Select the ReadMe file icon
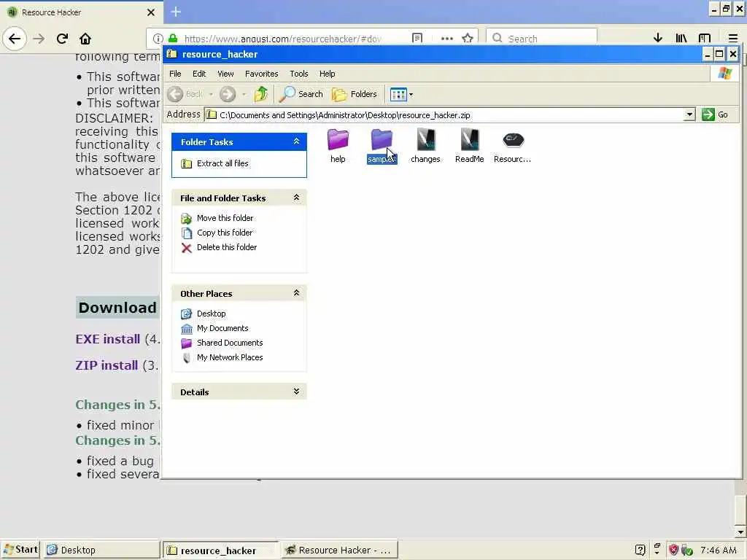This screenshot has height=560, width=747. tap(469, 140)
